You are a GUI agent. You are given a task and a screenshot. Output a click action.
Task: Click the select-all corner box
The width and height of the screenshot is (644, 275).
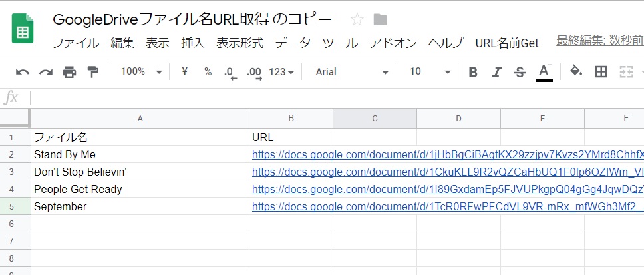[15, 119]
